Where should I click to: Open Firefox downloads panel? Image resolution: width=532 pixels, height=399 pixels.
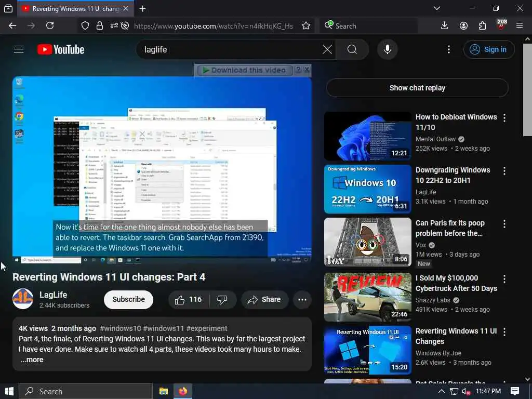point(445,26)
